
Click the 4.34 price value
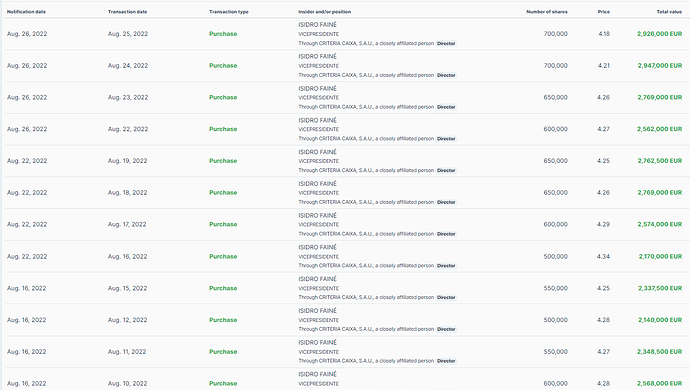pos(604,256)
